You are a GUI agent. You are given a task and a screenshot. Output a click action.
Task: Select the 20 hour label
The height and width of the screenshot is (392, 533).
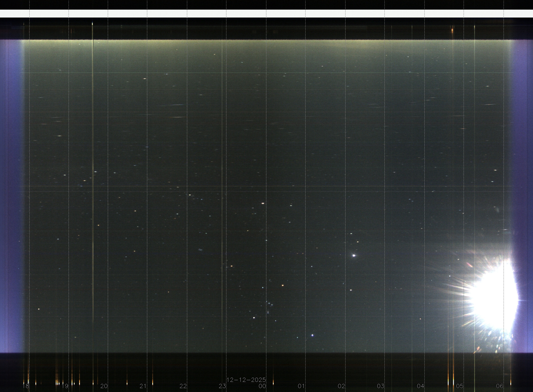coord(104,386)
